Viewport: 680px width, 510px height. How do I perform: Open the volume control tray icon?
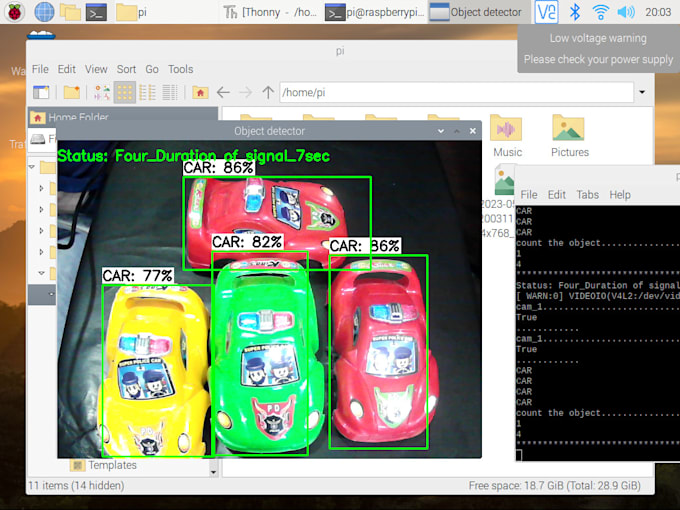pos(626,12)
